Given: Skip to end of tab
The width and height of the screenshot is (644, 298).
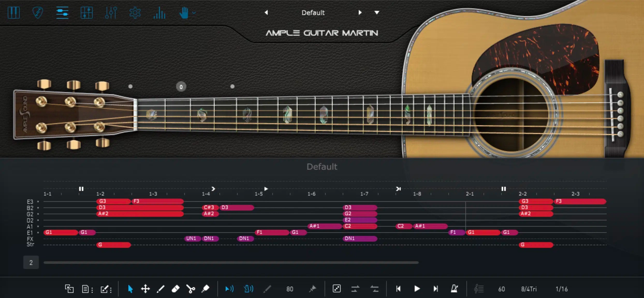Looking at the screenshot, I should click(x=436, y=289).
